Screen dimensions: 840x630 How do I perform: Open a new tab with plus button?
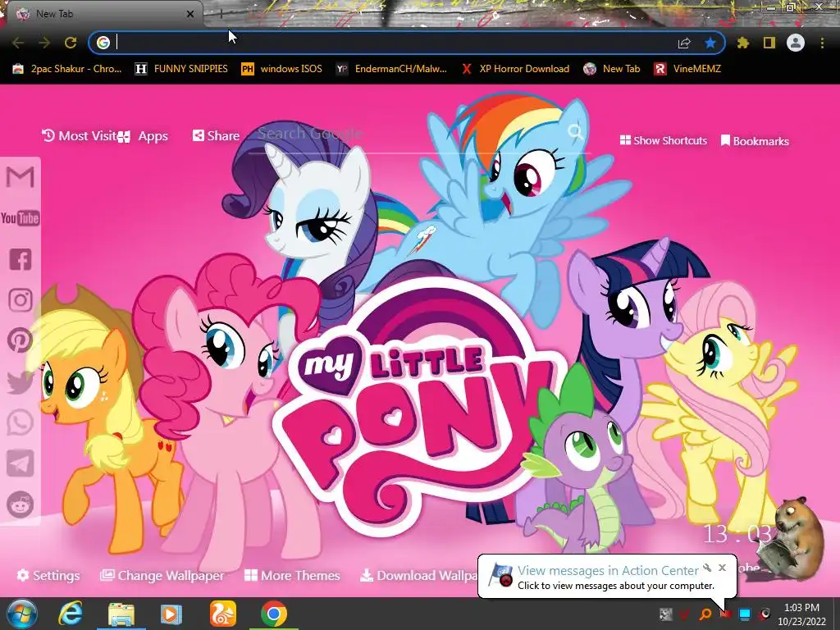[221, 15]
